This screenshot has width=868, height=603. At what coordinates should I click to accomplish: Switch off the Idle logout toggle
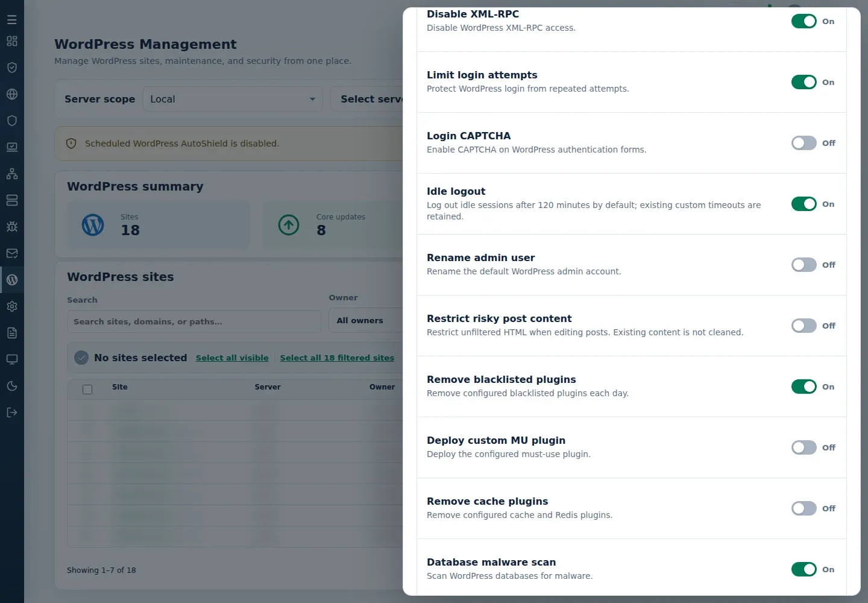[804, 204]
